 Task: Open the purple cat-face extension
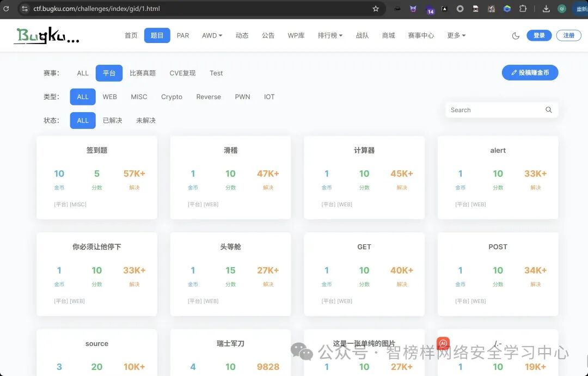click(413, 9)
